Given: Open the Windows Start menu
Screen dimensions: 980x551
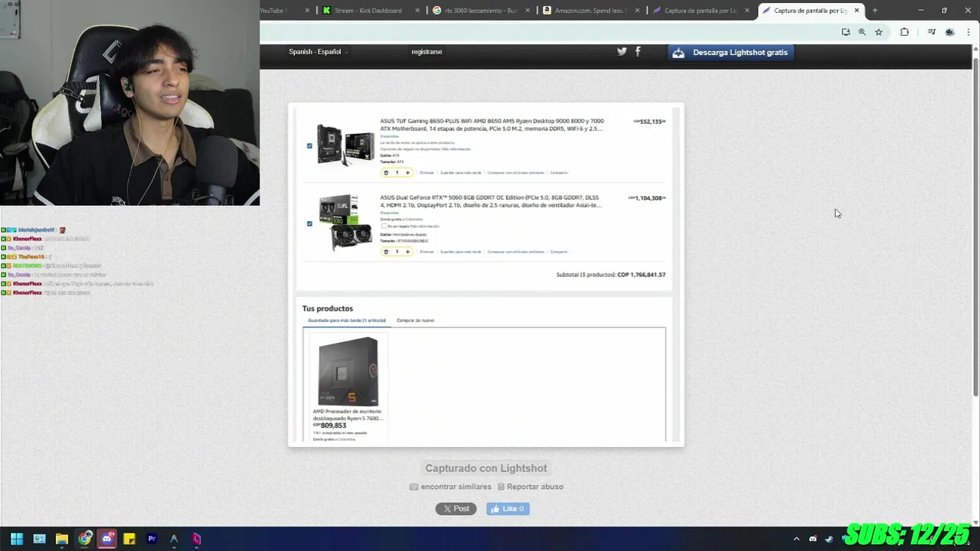Looking at the screenshot, I should [17, 539].
